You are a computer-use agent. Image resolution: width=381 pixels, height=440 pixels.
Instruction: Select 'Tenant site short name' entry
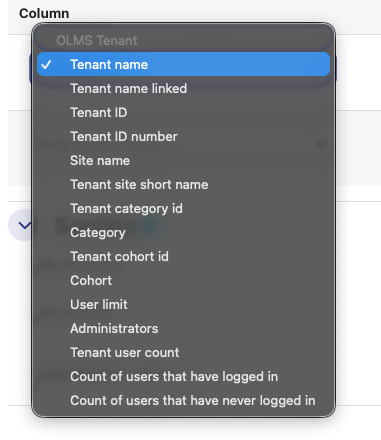click(183, 184)
